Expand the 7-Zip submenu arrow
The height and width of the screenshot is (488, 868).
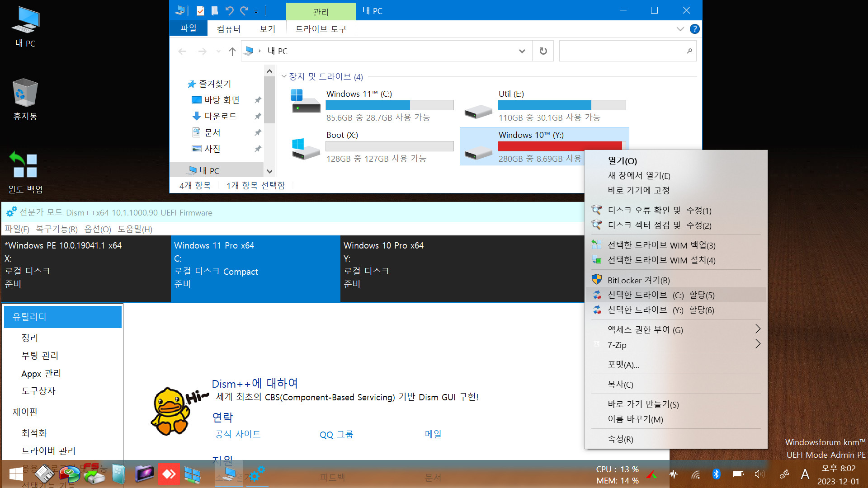click(x=758, y=344)
